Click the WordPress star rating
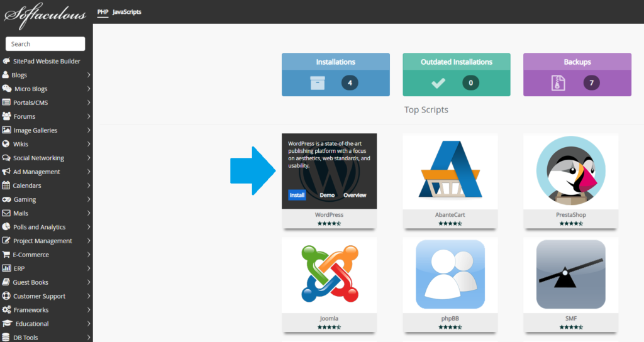 point(329,223)
